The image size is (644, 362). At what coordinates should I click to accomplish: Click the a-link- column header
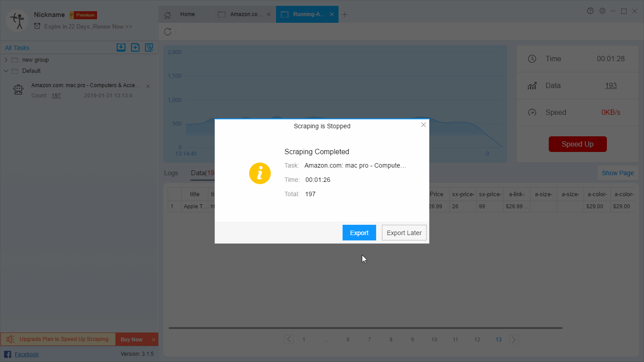[x=517, y=194]
